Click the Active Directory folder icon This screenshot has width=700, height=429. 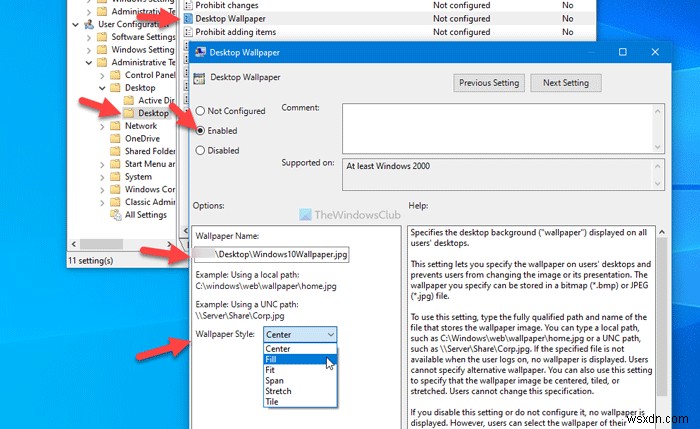click(x=129, y=100)
